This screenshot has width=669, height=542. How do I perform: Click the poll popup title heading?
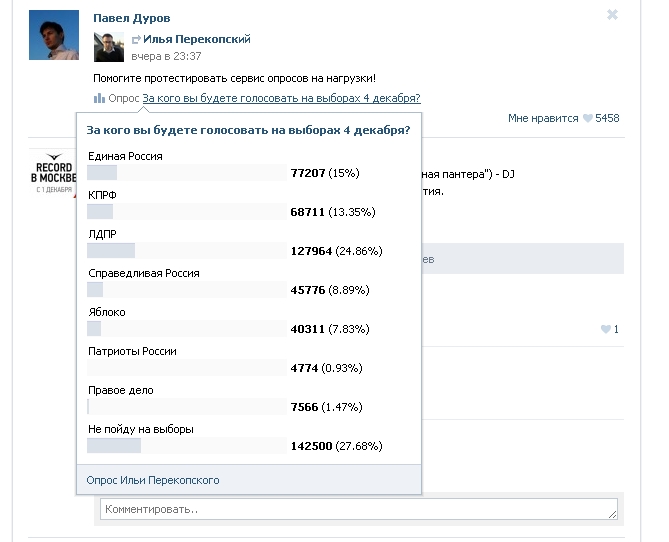[248, 130]
